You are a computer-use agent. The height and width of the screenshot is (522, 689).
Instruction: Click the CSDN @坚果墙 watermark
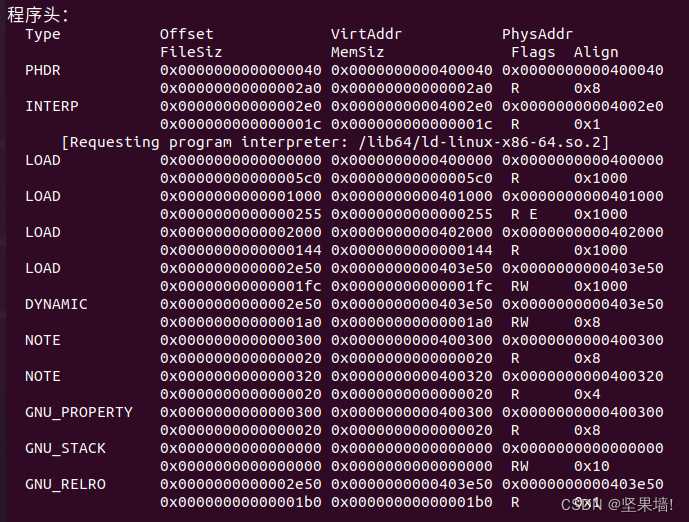point(617,504)
